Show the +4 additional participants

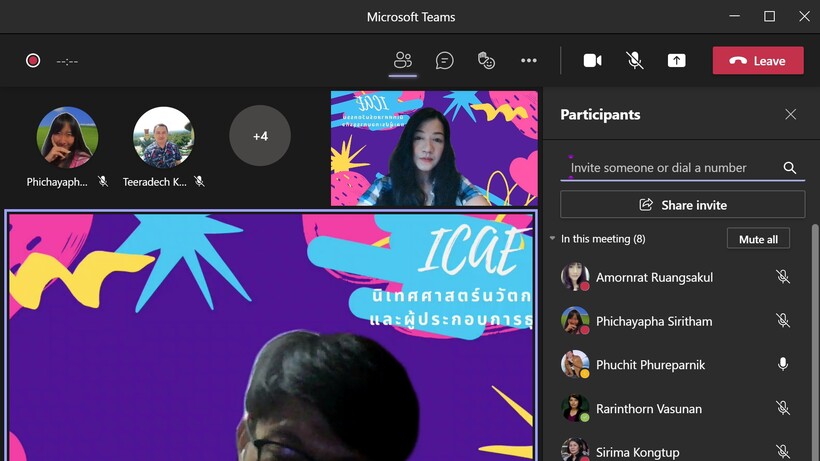coord(260,136)
